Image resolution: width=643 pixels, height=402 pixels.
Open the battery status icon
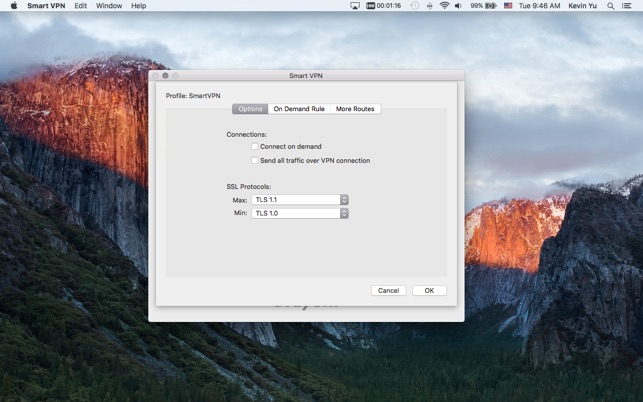(492, 6)
